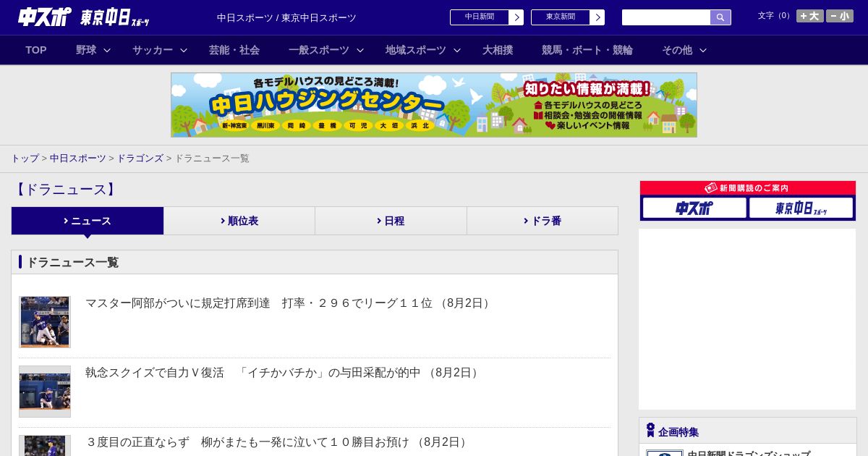Click the search magnifier icon button
This screenshot has width=868, height=456.
coord(720,17)
